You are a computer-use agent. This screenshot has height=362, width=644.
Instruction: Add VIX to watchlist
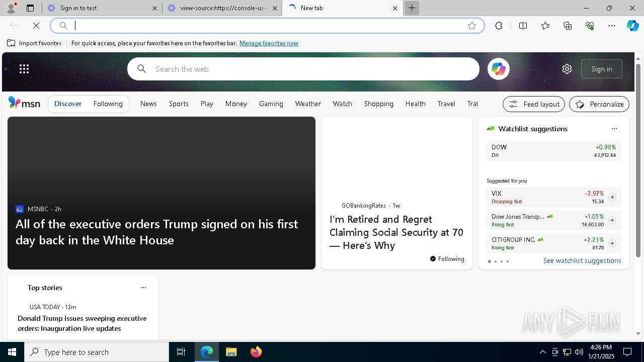pyautogui.click(x=612, y=197)
